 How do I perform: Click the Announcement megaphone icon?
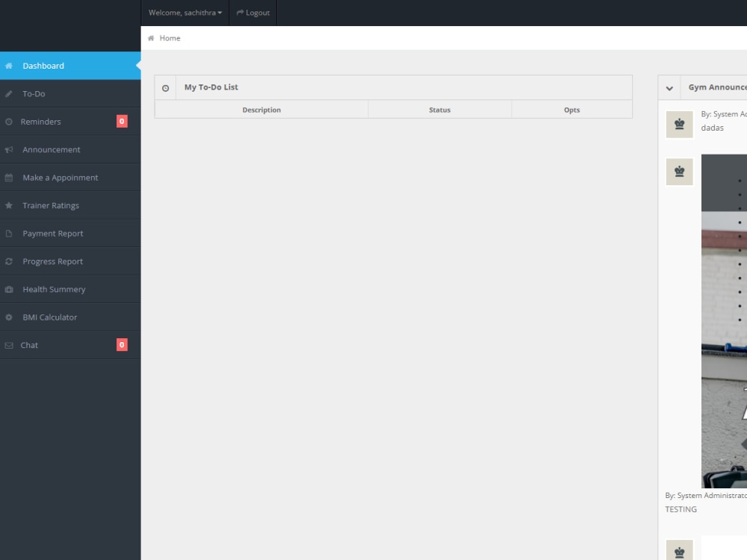(x=8, y=149)
